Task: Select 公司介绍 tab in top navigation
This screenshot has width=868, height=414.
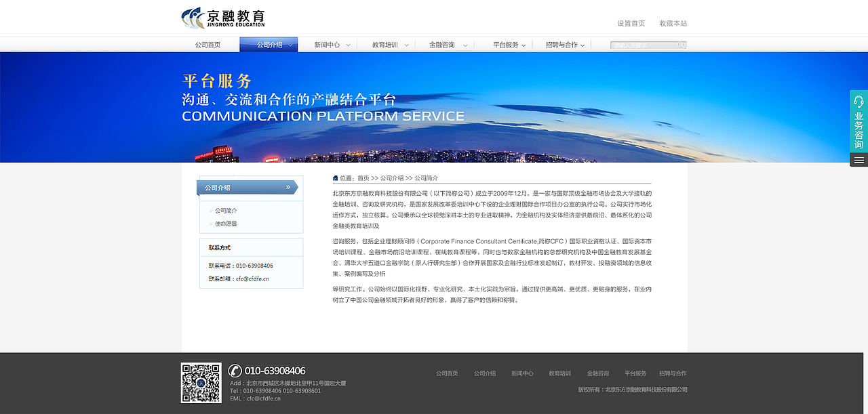Action: (269, 45)
